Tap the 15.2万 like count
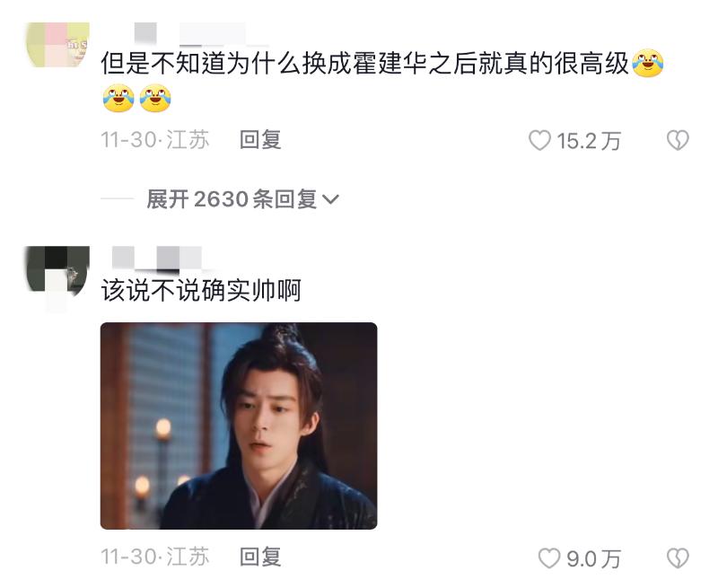The width and height of the screenshot is (718, 588). 589,141
